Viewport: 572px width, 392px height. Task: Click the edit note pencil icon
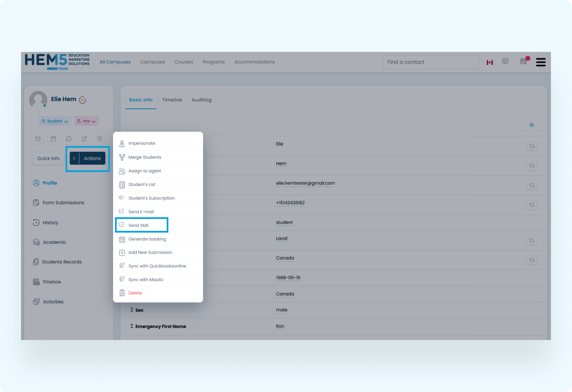[84, 139]
